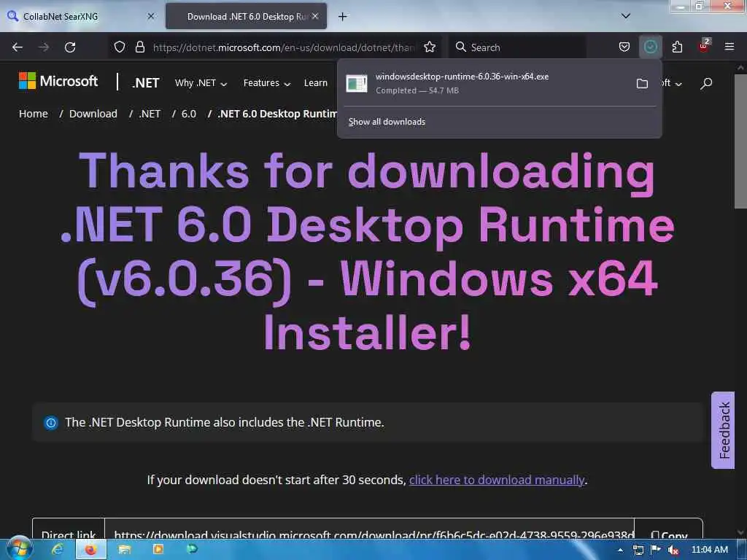Open the Feedback side button

(x=723, y=430)
